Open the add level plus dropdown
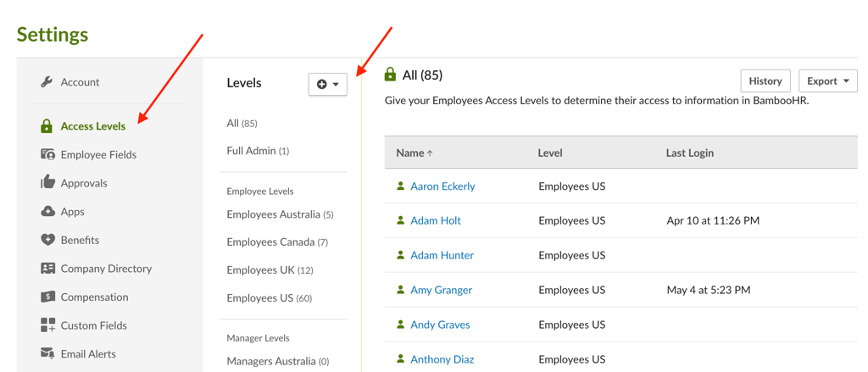The height and width of the screenshot is (372, 868). 328,84
